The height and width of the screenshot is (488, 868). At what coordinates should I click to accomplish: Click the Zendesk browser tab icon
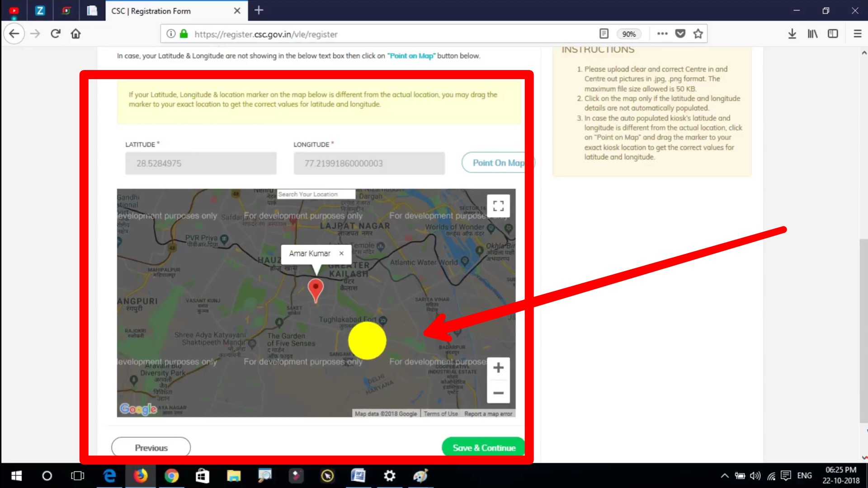tap(40, 10)
